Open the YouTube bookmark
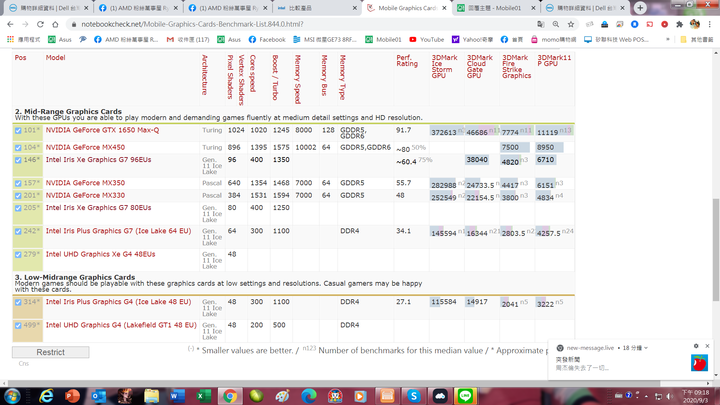720x405 pixels. [x=427, y=39]
